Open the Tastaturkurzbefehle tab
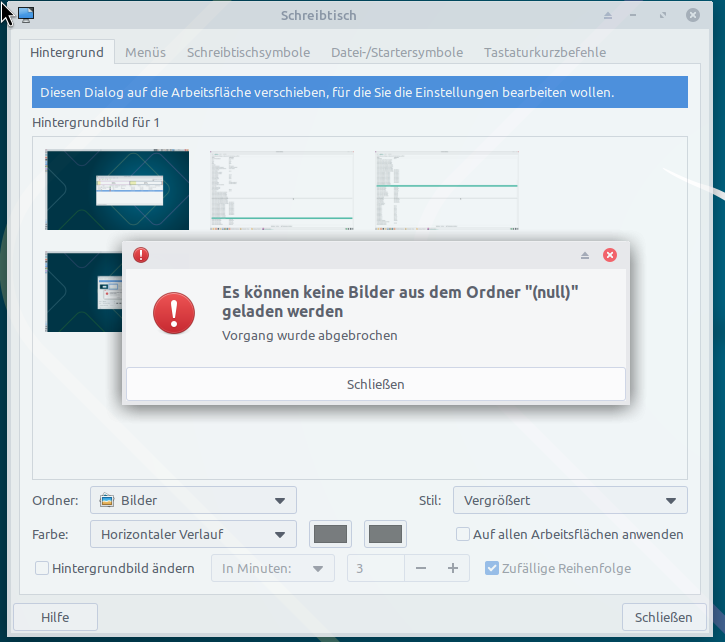725x642 pixels. tap(544, 52)
